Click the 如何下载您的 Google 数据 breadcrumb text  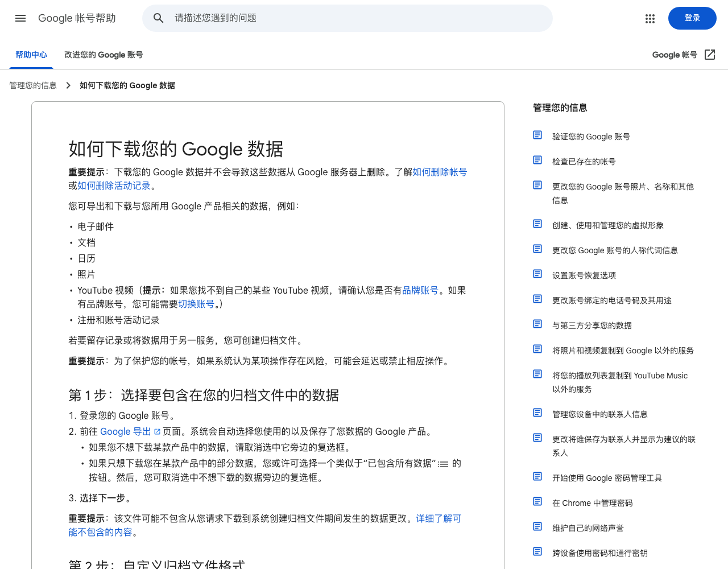[x=127, y=85]
